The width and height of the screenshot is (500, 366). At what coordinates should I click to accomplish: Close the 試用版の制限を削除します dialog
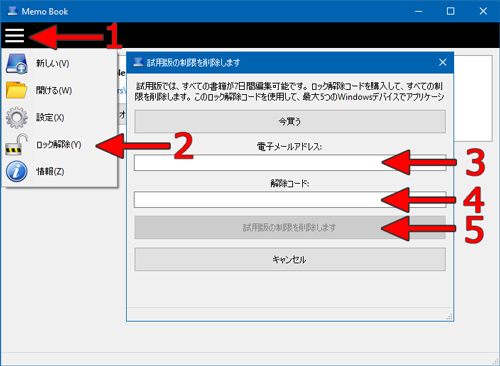(443, 62)
